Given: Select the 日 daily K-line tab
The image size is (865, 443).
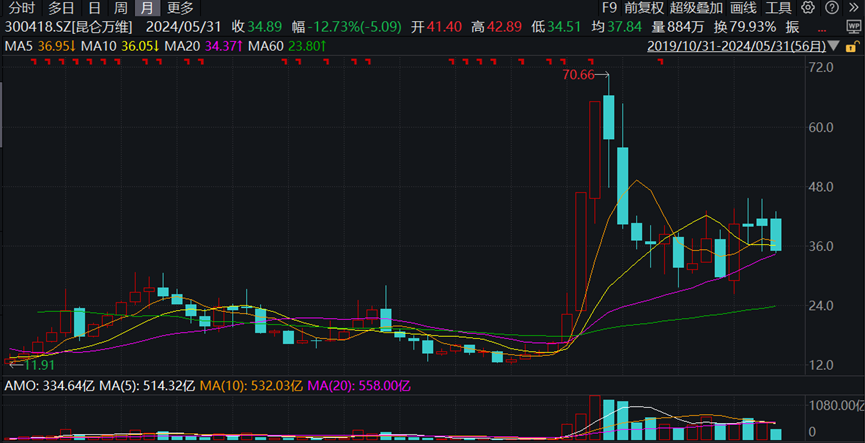Looking at the screenshot, I should 95,8.
